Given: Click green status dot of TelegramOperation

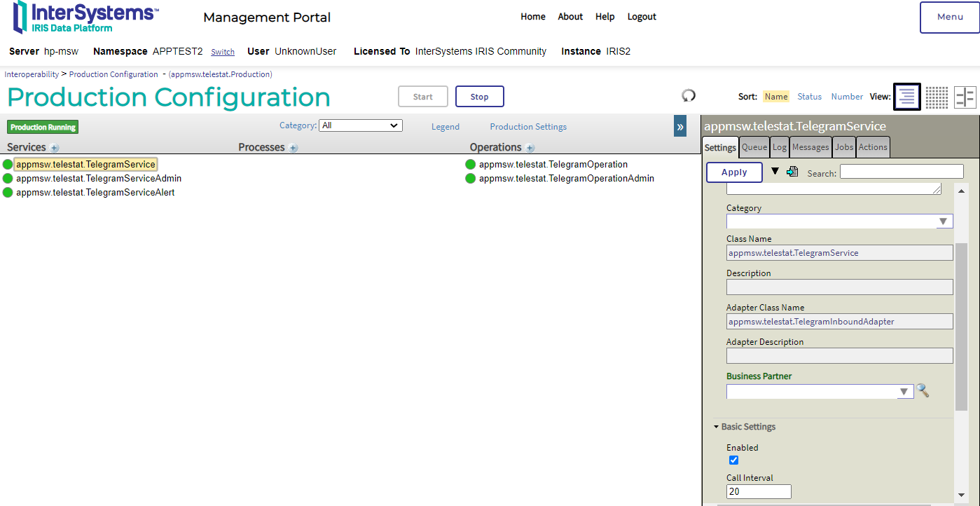Looking at the screenshot, I should pos(471,165).
